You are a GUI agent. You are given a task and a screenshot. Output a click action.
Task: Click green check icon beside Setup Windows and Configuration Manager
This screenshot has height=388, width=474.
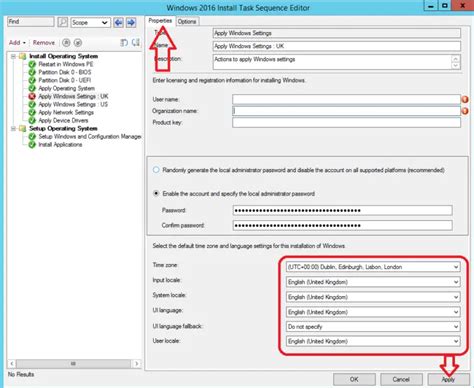click(32, 137)
